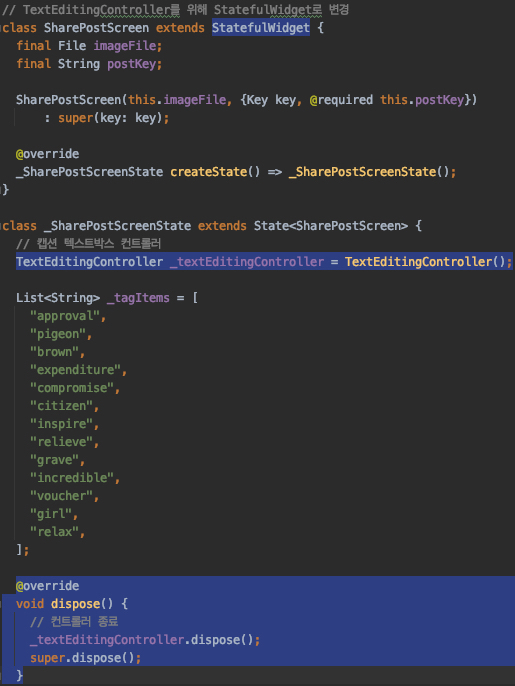Click the "brown" string in the list
515x686 pixels.
click(x=54, y=351)
